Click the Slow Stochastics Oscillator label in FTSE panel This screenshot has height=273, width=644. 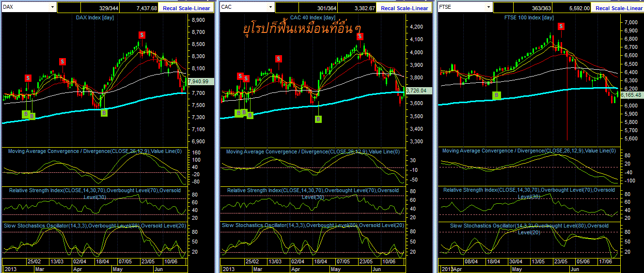[x=529, y=228]
